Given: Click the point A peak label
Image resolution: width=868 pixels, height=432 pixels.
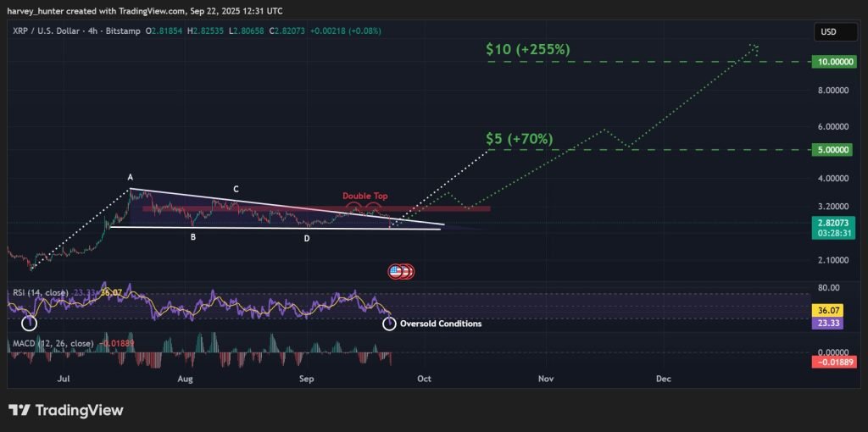Looking at the screenshot, I should [131, 177].
